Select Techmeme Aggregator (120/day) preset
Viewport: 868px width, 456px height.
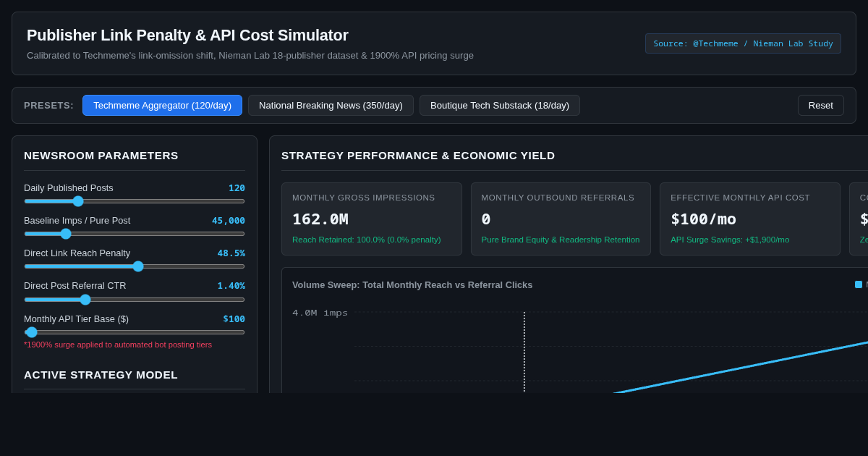(x=162, y=105)
